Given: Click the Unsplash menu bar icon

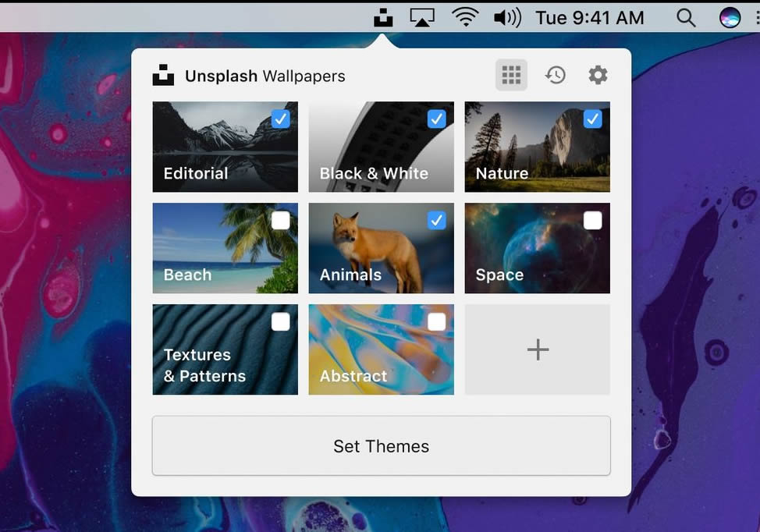Looking at the screenshot, I should tap(382, 17).
